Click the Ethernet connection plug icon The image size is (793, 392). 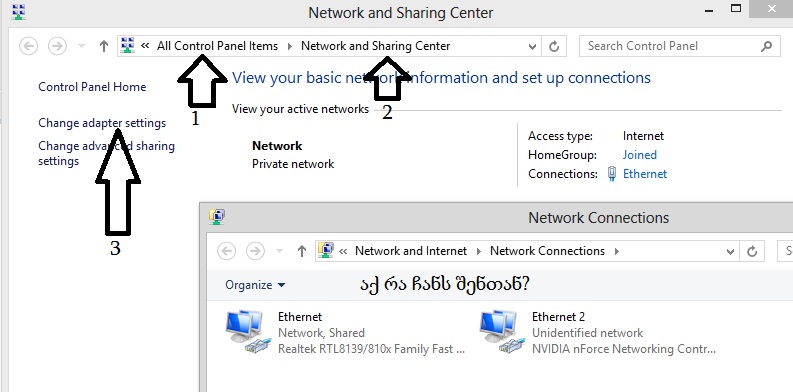(x=612, y=174)
